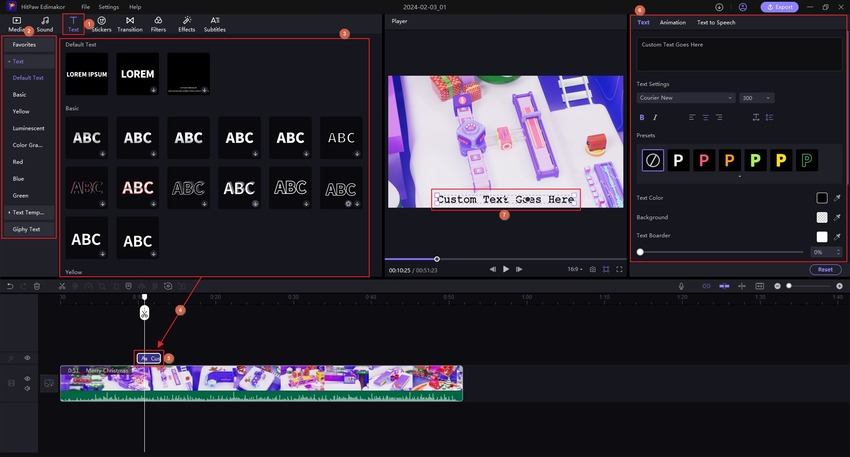Open the Subtitles panel
The image size is (850, 457).
click(x=215, y=23)
